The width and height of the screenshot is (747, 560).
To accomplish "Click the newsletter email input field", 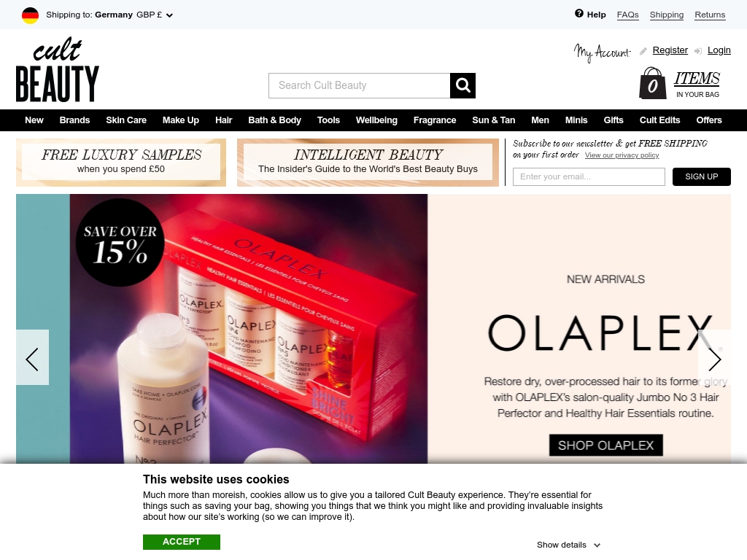I will coord(589,176).
